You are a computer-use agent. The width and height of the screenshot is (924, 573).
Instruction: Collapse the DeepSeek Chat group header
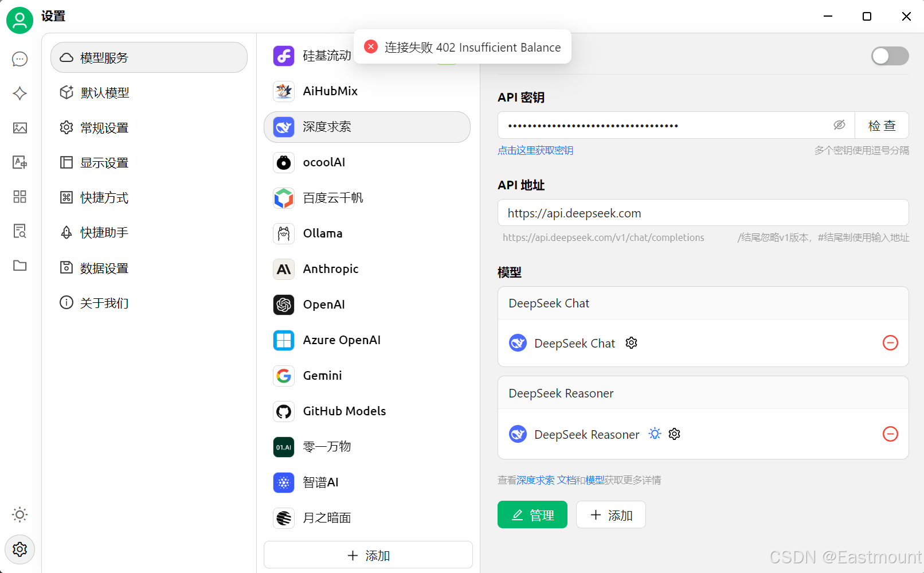703,303
